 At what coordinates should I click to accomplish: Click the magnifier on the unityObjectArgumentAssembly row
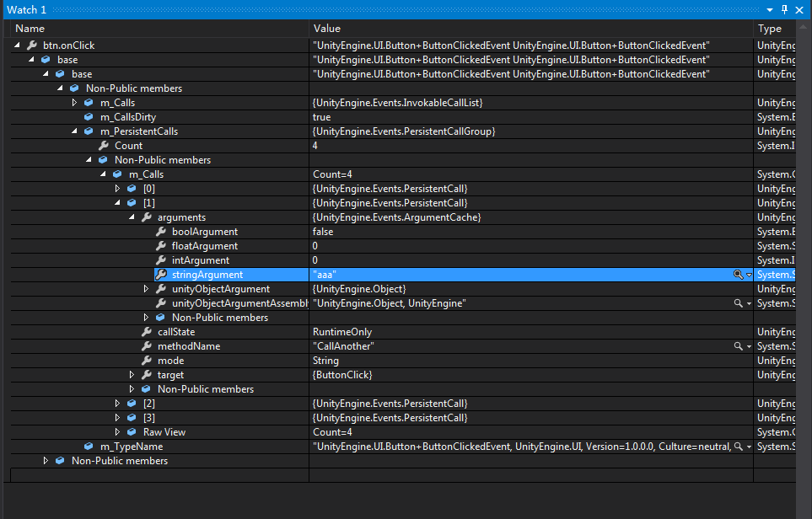[738, 303]
